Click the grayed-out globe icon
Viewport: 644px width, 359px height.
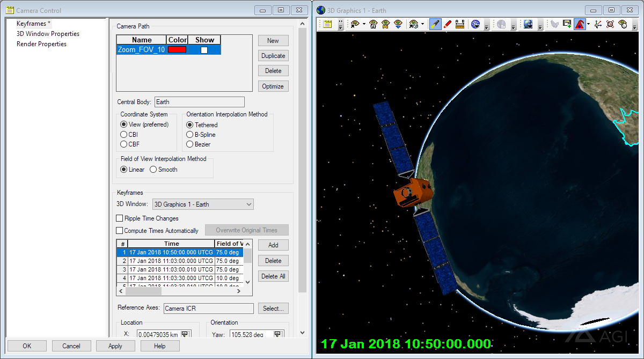pos(501,24)
